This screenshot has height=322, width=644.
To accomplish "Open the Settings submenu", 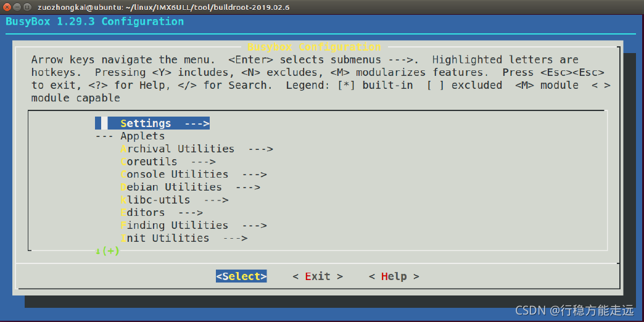I will 152,123.
